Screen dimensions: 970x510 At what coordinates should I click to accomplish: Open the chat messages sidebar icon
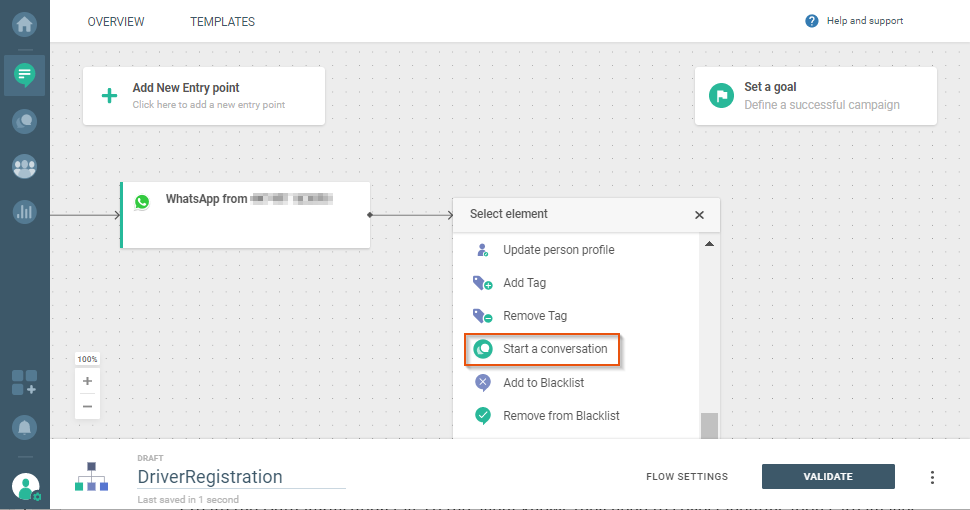(24, 74)
